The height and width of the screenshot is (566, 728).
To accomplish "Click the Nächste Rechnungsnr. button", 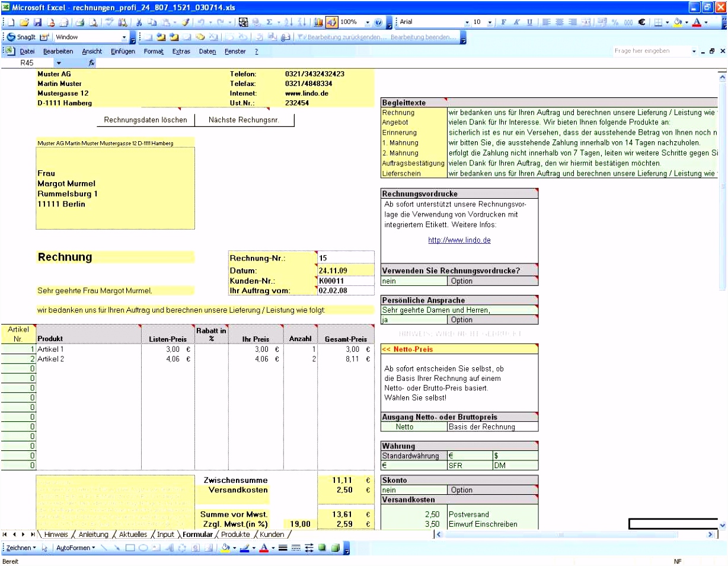I will pyautogui.click(x=244, y=120).
